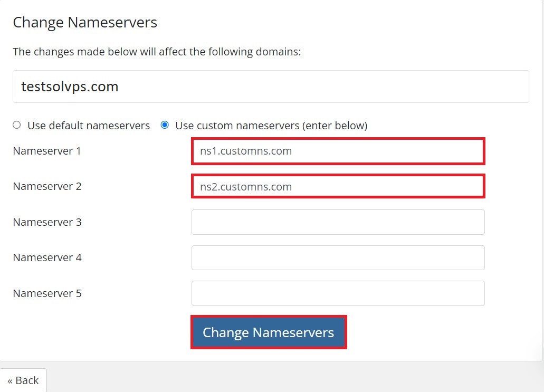Focus the empty Nameserver 4 input field
The width and height of the screenshot is (544, 392).
click(x=338, y=257)
